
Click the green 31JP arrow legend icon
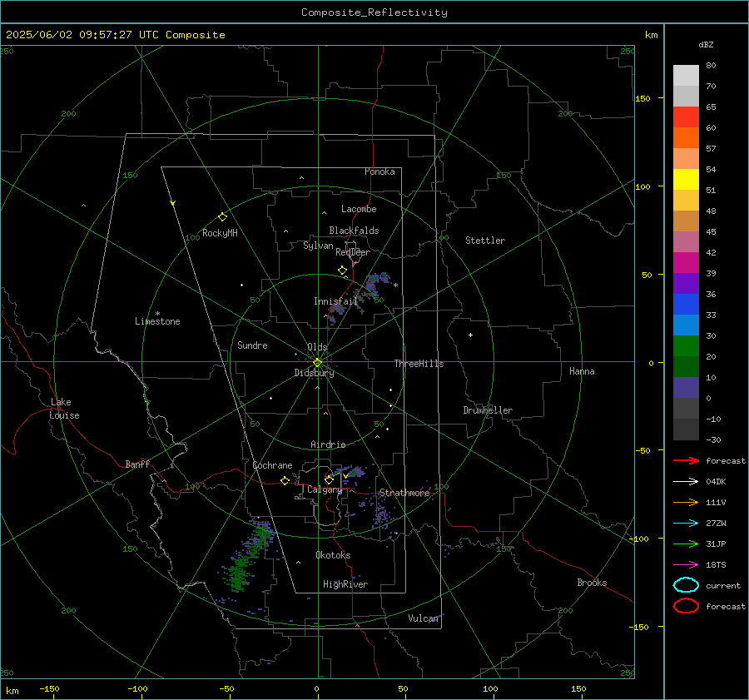pos(686,544)
